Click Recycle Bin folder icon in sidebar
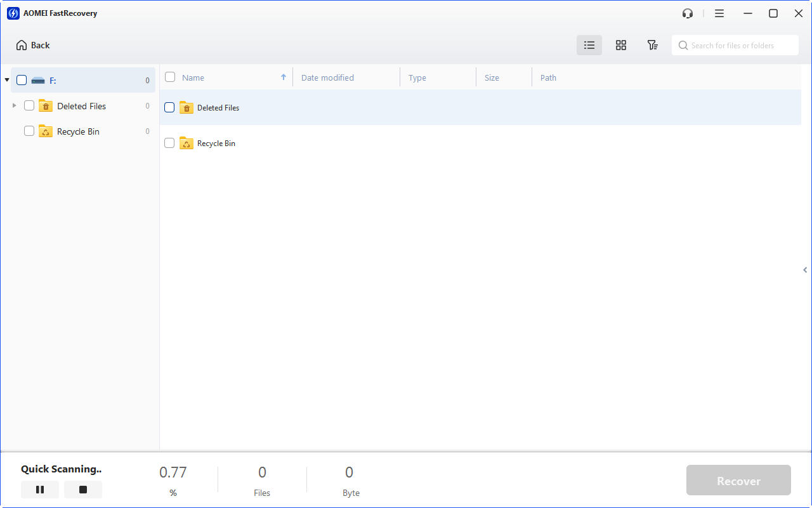This screenshot has width=812, height=508. 46,131
